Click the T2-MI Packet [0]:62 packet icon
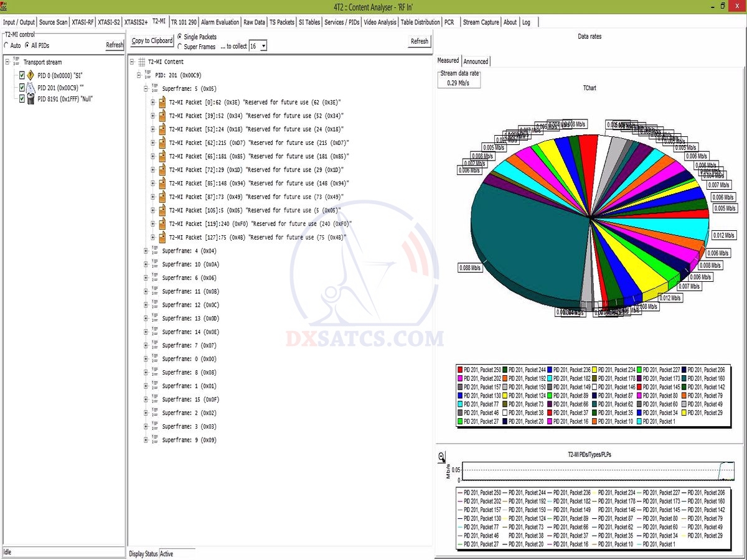Viewport: 747px width, 560px height. coord(161,102)
